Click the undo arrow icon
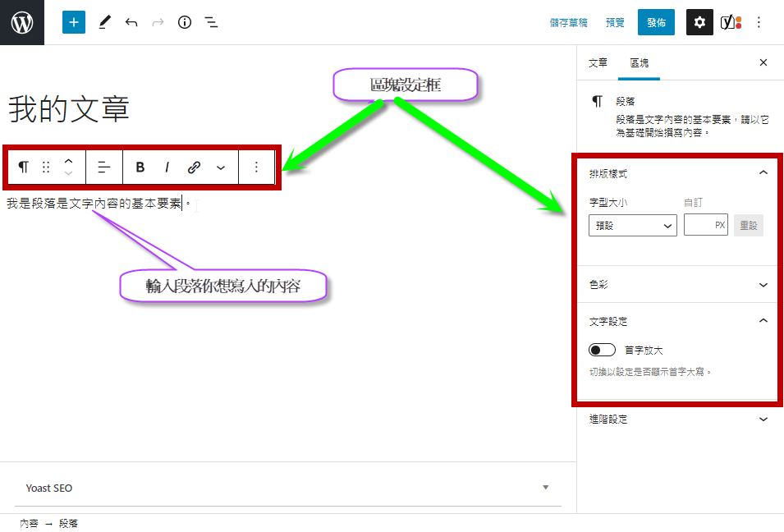 [x=131, y=22]
